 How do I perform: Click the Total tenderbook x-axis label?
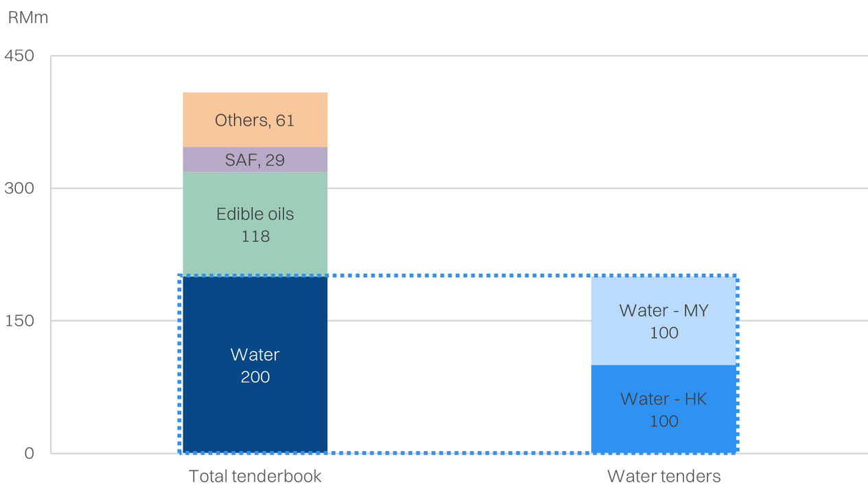[x=255, y=476]
